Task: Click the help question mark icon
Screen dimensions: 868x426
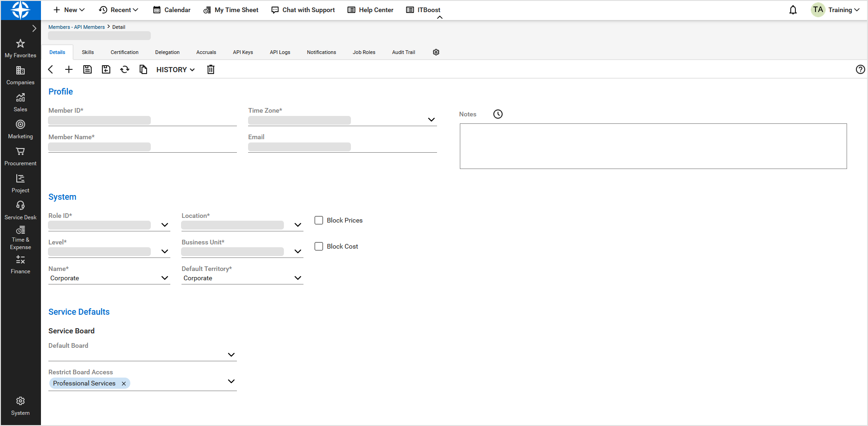Action: tap(860, 69)
